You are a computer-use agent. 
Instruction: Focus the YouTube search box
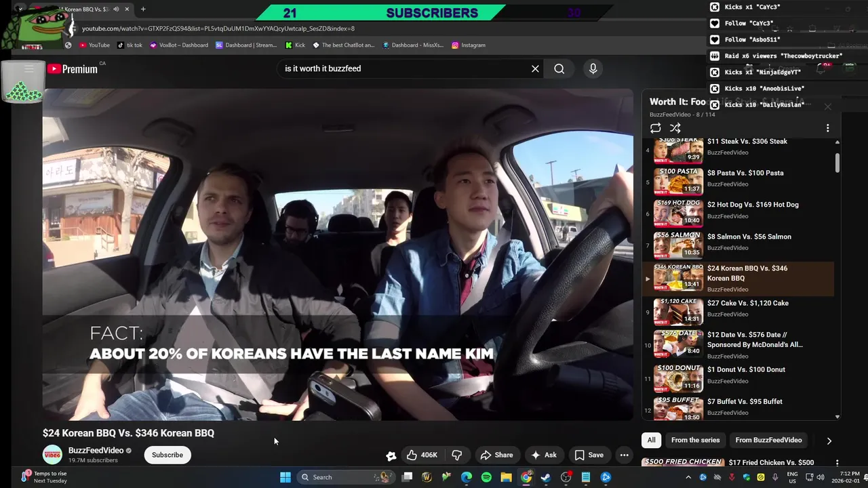[x=403, y=68]
